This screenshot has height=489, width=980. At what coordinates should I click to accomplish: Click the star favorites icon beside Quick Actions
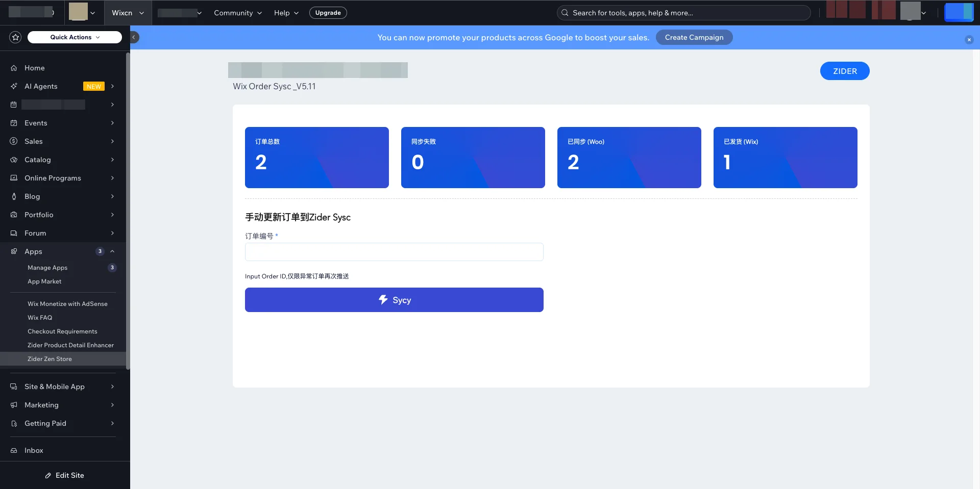point(15,37)
